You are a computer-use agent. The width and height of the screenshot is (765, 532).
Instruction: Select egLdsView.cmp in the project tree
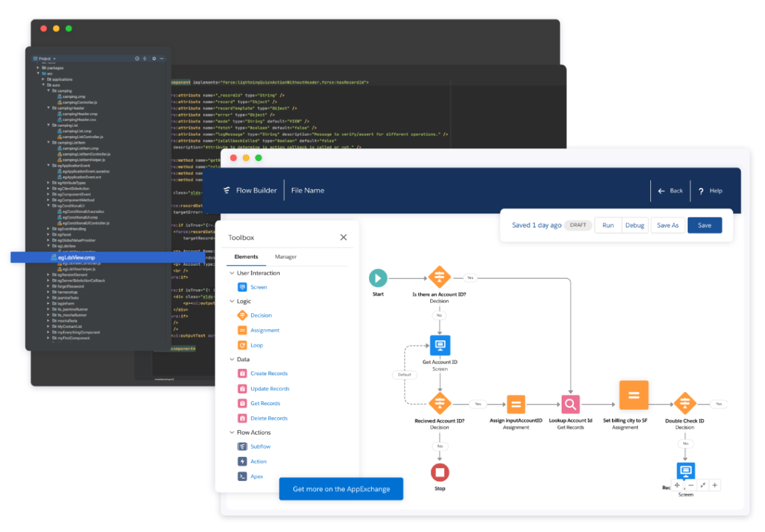point(77,257)
